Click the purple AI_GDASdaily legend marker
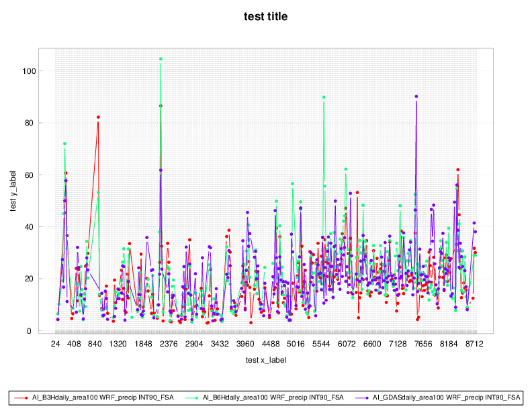532x411 pixels. (x=367, y=398)
